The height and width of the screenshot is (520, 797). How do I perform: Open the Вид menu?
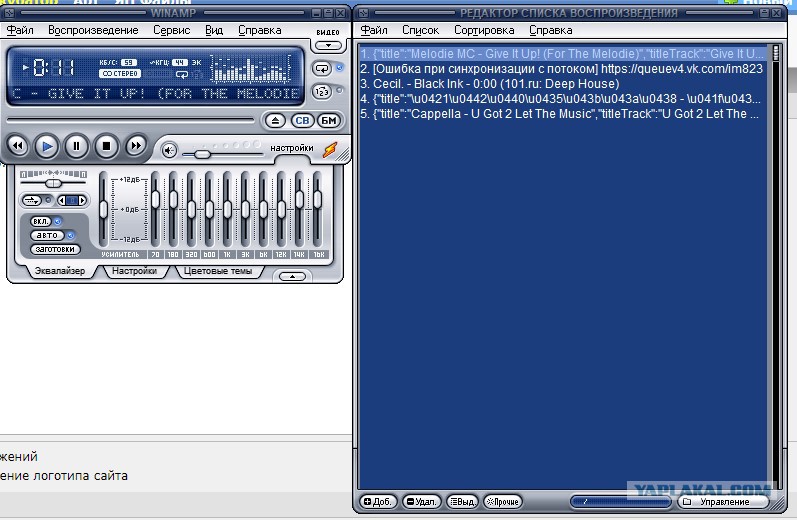(214, 30)
